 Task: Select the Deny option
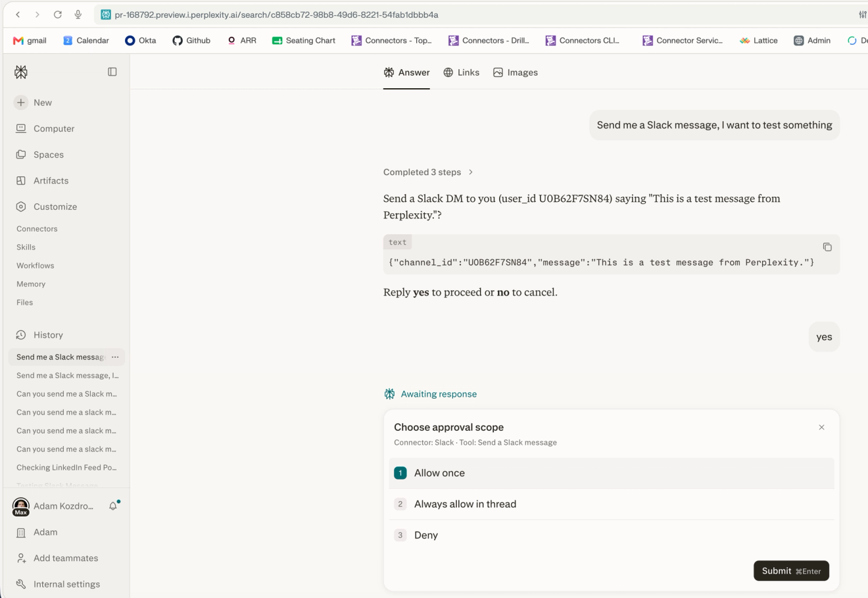point(612,535)
